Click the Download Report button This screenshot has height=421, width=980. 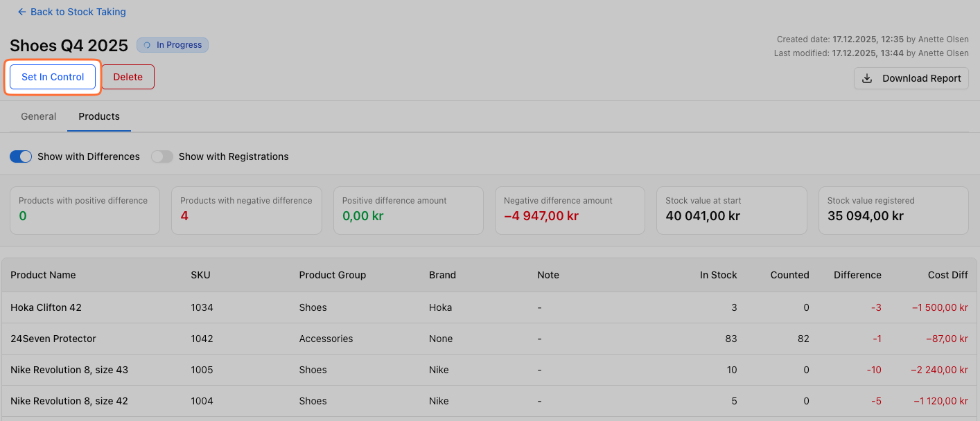tap(911, 78)
